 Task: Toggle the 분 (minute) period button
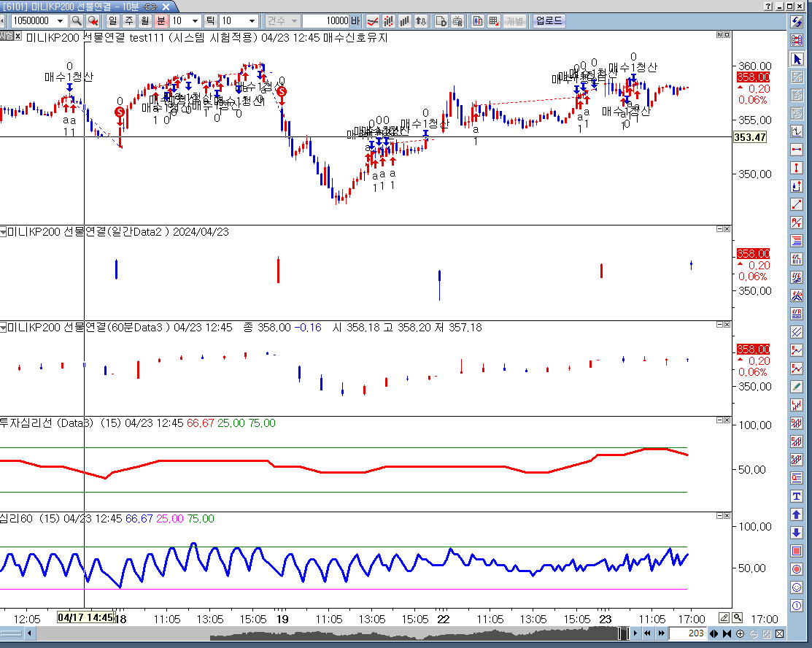(x=161, y=21)
